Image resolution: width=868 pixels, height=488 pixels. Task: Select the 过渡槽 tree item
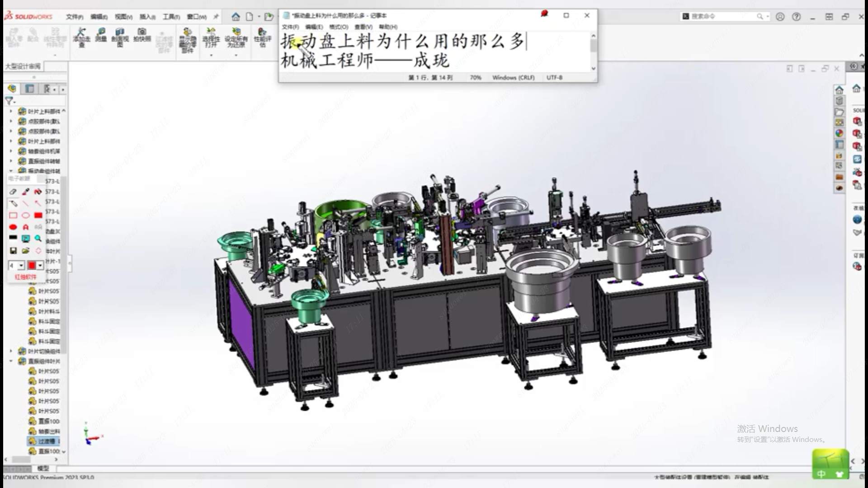(x=44, y=441)
